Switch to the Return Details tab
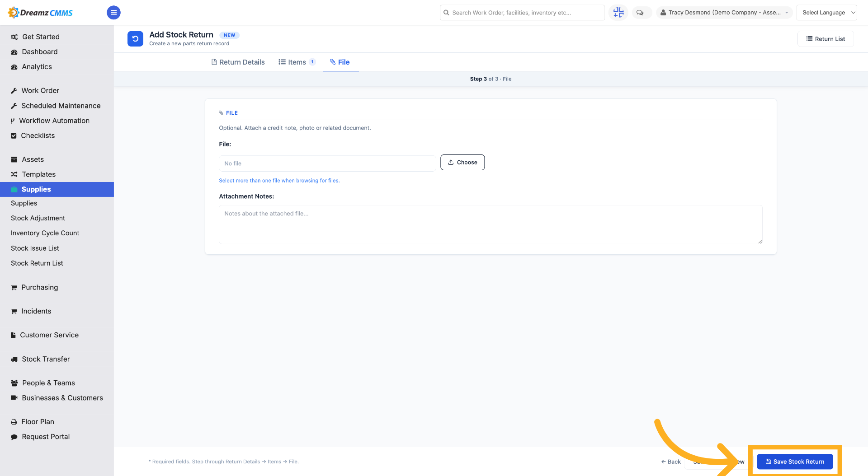868x476 pixels. [x=238, y=62]
